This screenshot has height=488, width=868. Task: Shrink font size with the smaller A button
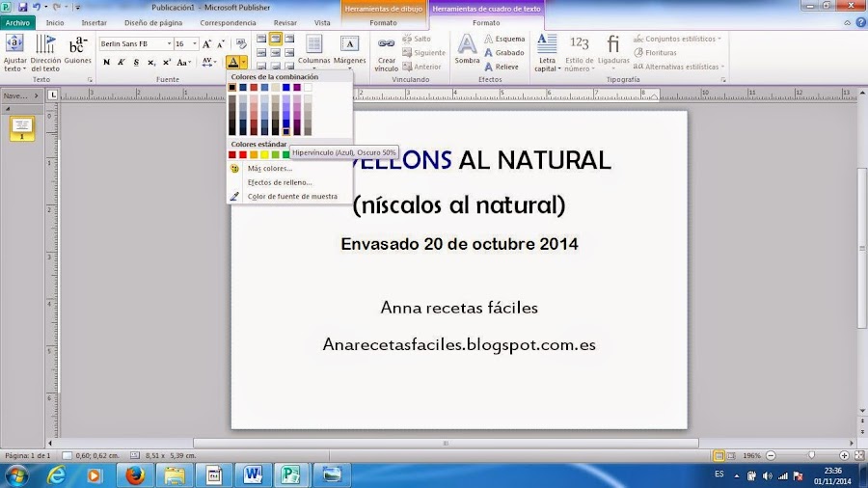click(220, 43)
